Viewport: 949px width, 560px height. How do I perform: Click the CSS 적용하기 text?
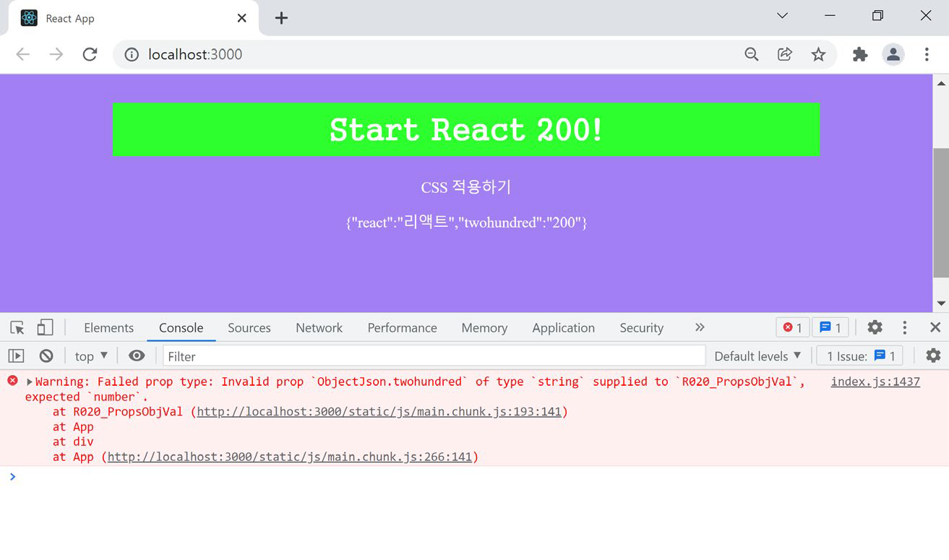coord(466,187)
